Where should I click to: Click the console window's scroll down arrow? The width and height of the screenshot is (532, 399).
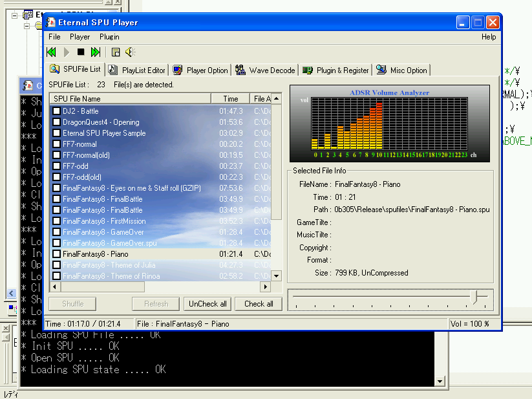tap(440, 381)
